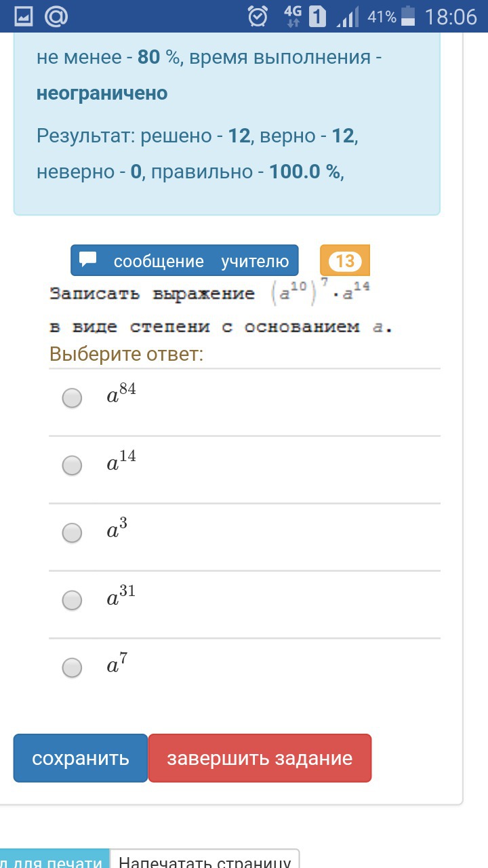Open the Напечатать страницу tab
Screen dimensions: 488x868
[x=205, y=859]
